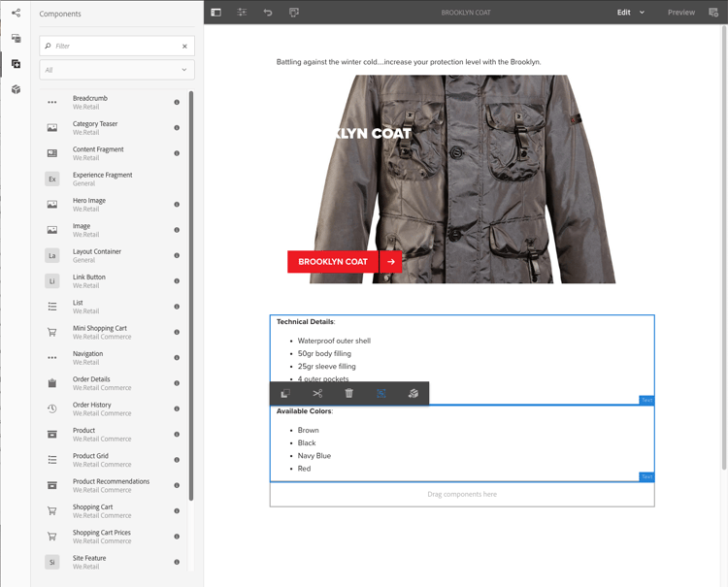Click the Available Colors text block
The image size is (728, 587).
click(x=462, y=443)
